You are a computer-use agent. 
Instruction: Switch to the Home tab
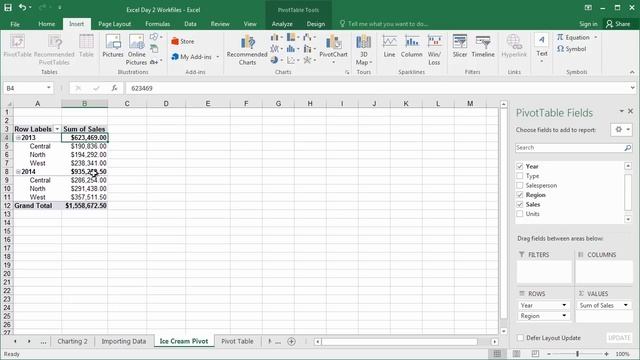47,24
